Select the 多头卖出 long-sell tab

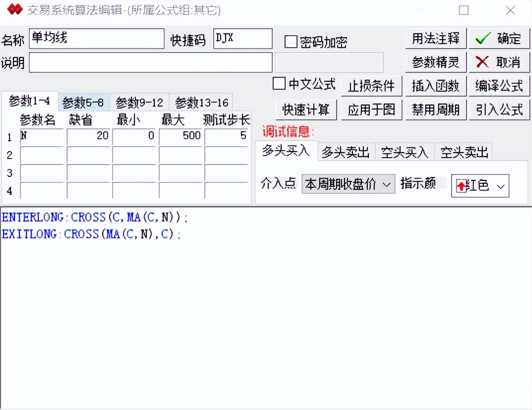click(345, 151)
